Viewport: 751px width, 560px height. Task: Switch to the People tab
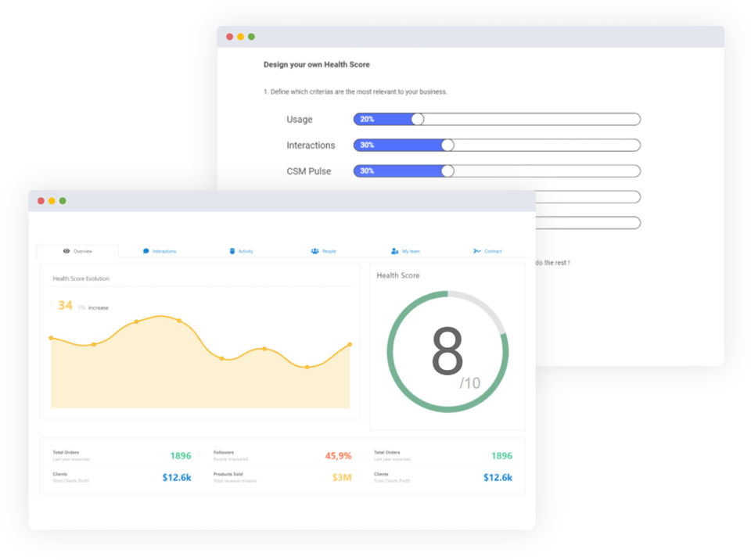(x=323, y=251)
